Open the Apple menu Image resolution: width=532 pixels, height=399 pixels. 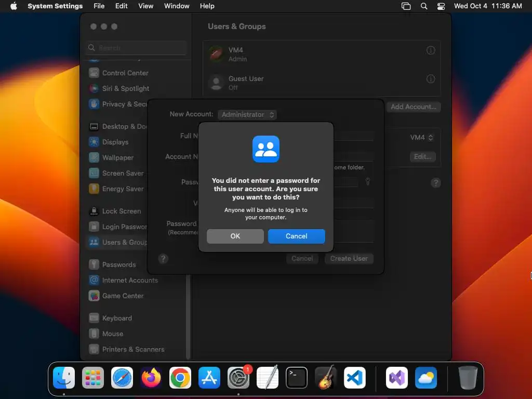(14, 6)
